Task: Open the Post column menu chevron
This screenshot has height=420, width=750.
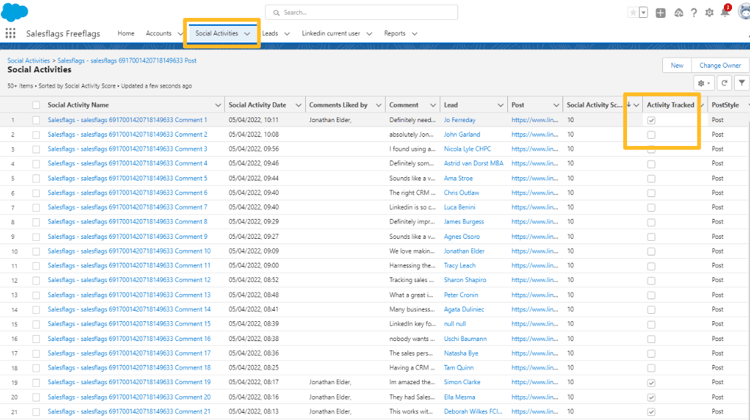Action: pos(556,105)
